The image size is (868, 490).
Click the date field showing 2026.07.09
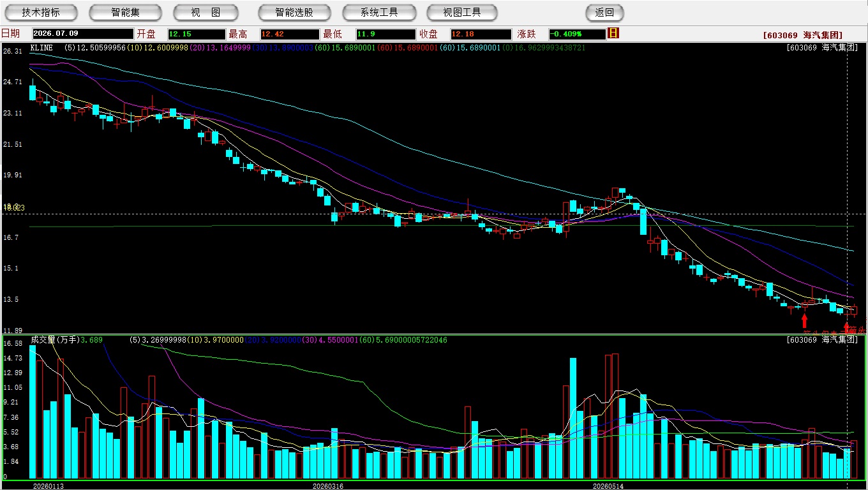[83, 34]
